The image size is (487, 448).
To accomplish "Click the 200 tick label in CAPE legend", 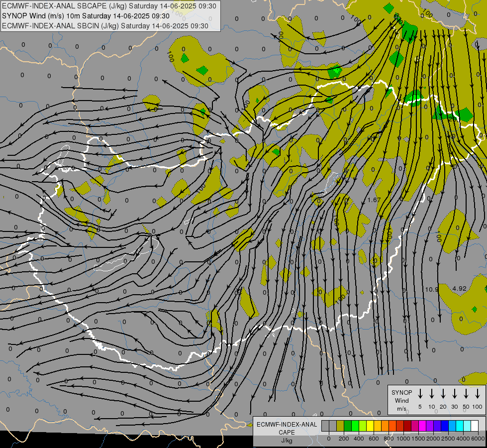I will tap(344, 439).
